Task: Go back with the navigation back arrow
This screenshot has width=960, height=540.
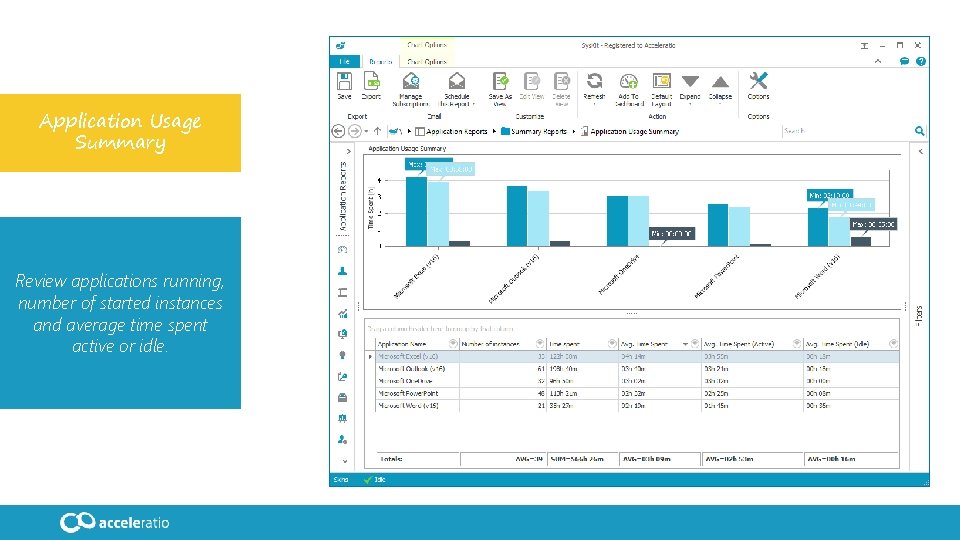Action: point(338,131)
